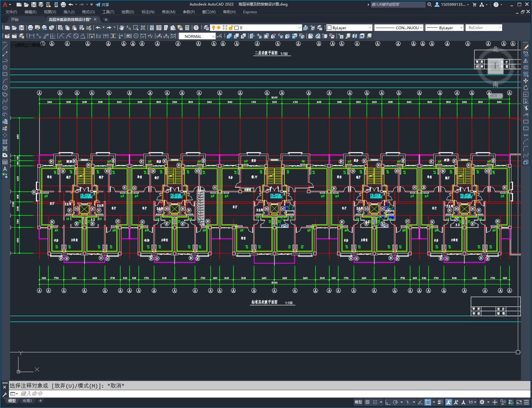Select the Move tool in the right modify toolbar
The image size is (532, 408).
pos(526,81)
